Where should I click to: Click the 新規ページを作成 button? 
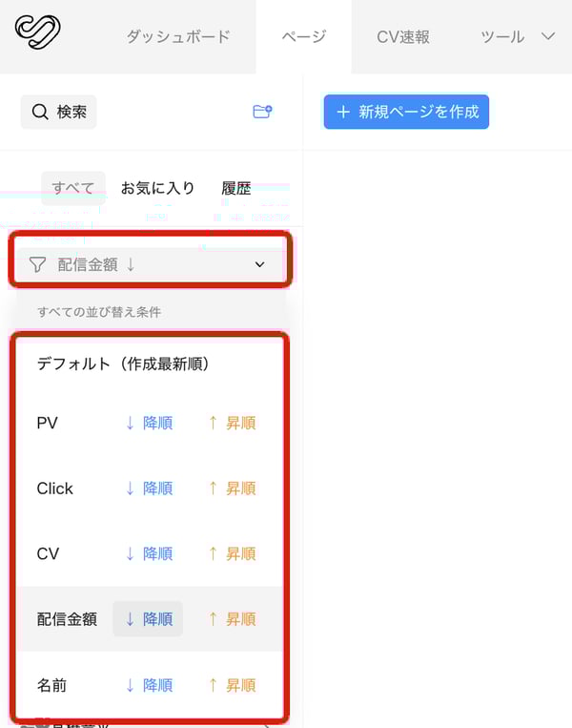[406, 112]
